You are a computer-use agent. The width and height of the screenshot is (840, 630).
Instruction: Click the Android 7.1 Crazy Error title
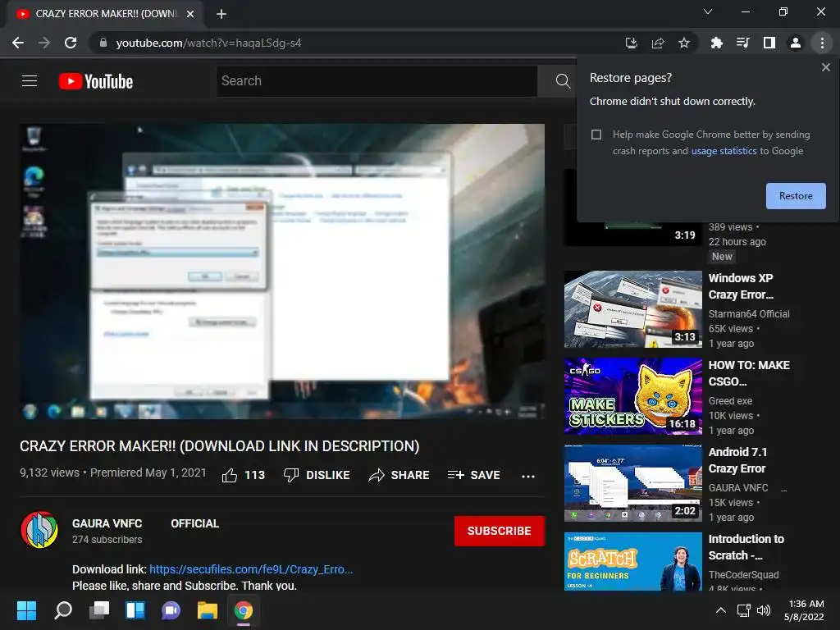(737, 460)
